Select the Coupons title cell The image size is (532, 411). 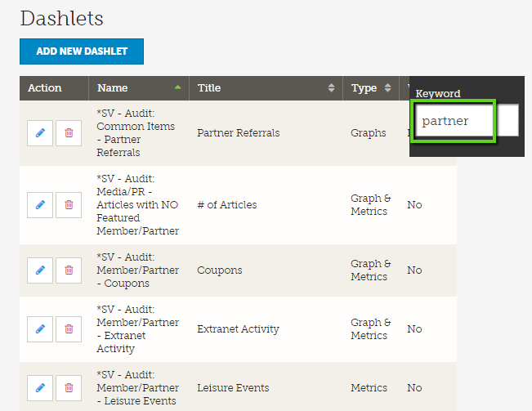point(220,270)
